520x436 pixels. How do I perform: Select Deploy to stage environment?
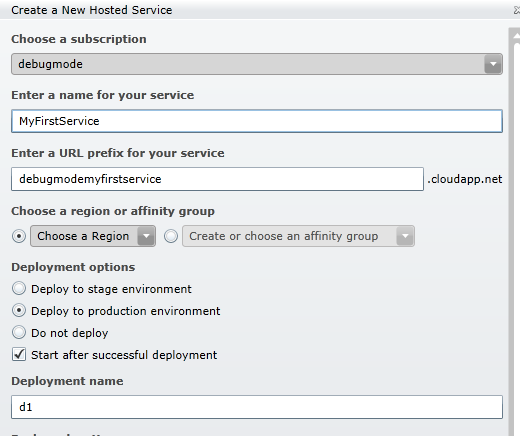(19, 289)
